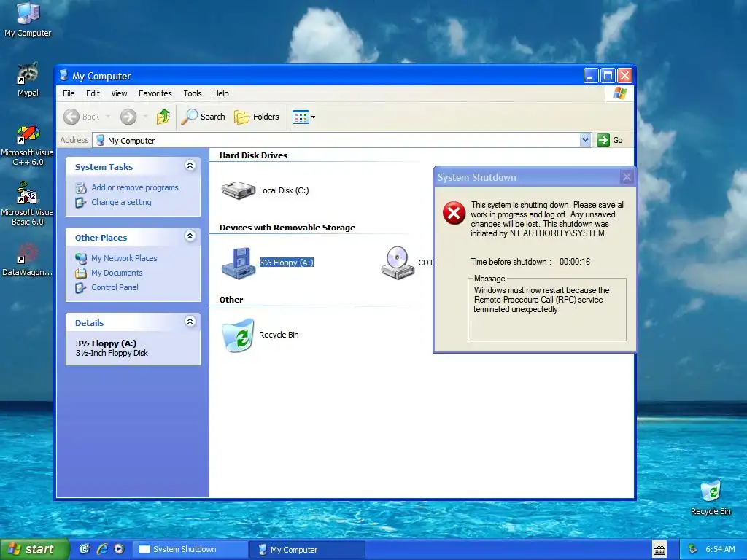Open the Favorites menu
Screen dimensions: 747x560
click(x=155, y=93)
